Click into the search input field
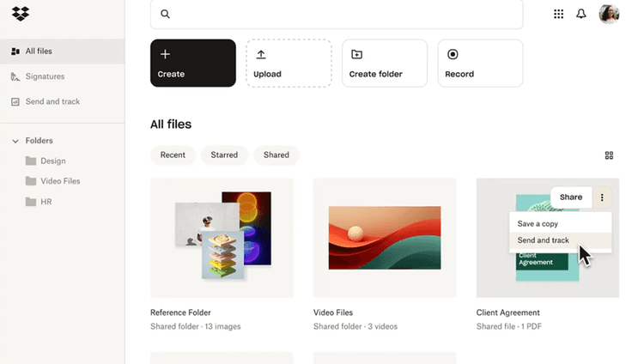Screen dimensions: 644x364 coord(343,14)
